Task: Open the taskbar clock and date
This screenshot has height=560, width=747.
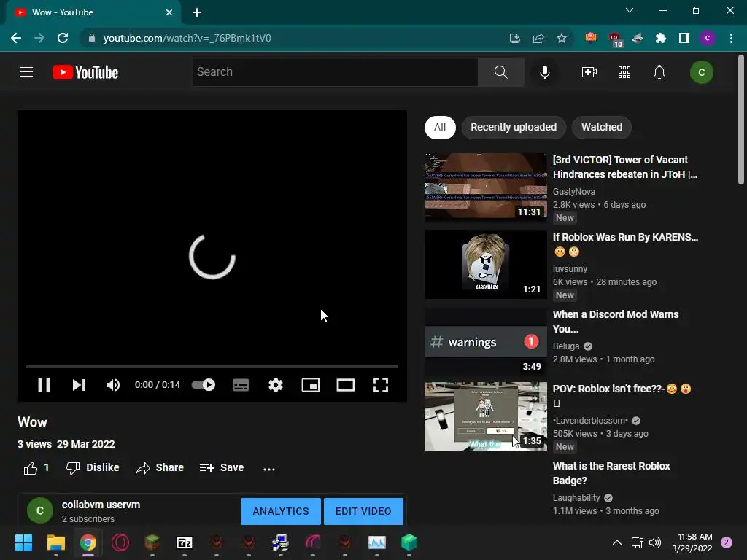Action: point(692,542)
